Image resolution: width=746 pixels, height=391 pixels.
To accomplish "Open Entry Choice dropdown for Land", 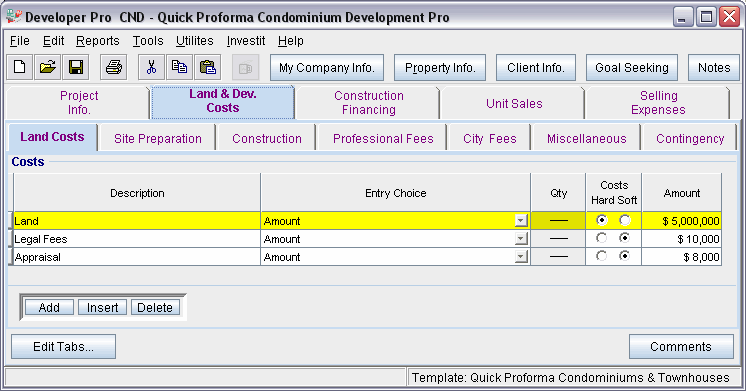I will point(521,221).
